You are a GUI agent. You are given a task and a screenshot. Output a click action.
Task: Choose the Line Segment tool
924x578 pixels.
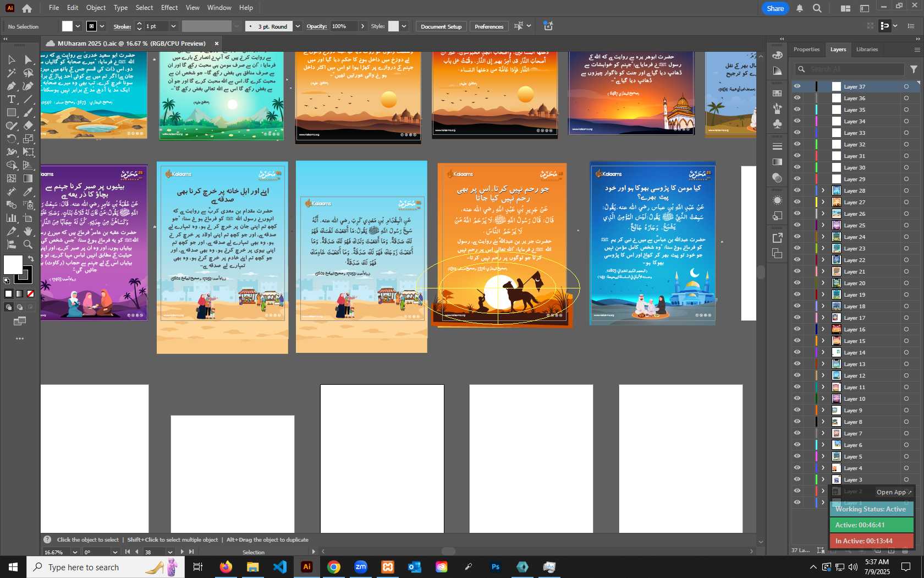29,99
